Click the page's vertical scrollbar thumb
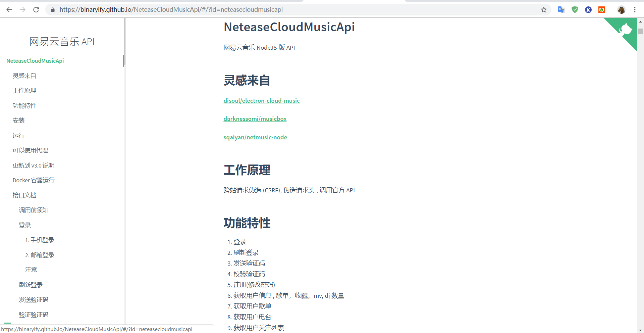This screenshot has width=644, height=333. pos(640,32)
